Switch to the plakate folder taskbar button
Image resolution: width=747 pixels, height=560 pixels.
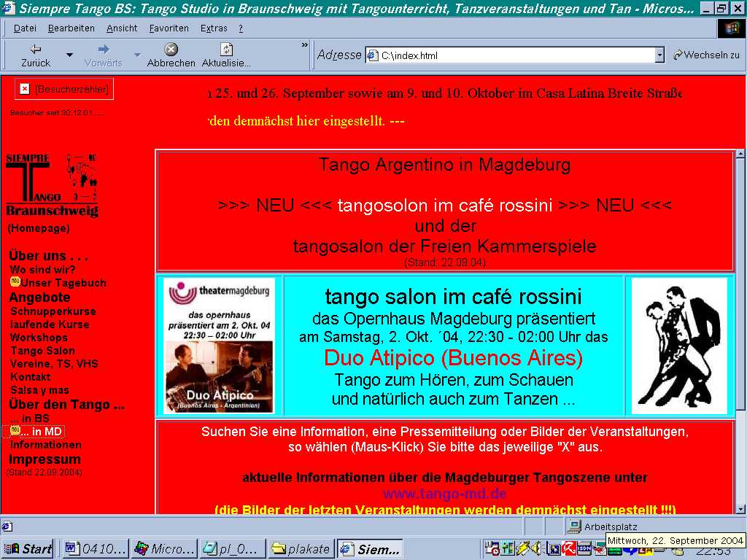click(x=301, y=548)
